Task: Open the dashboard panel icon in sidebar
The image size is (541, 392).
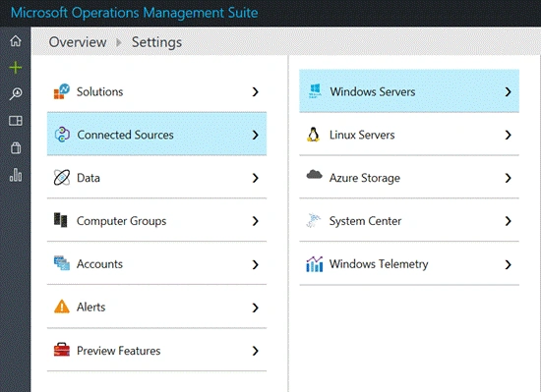Action: tap(16, 121)
